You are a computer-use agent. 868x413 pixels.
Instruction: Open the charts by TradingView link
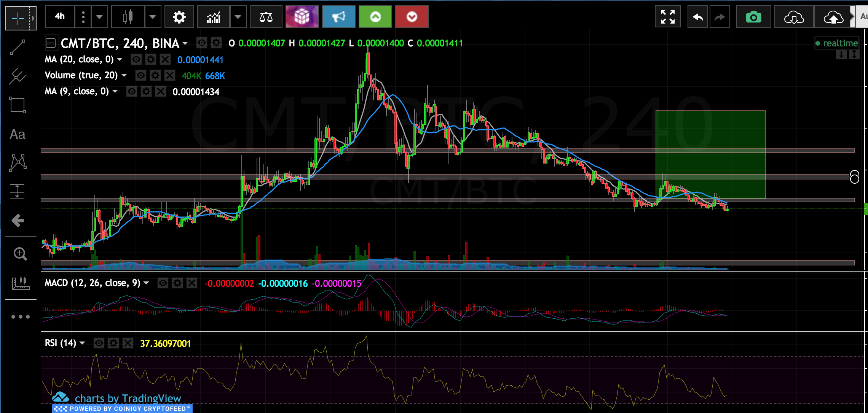[128, 398]
